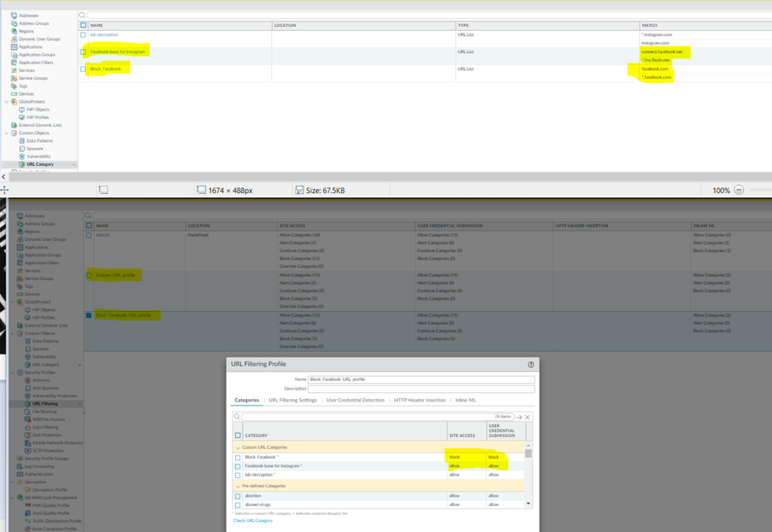Open Addresses in the top sidebar

[x=28, y=15]
